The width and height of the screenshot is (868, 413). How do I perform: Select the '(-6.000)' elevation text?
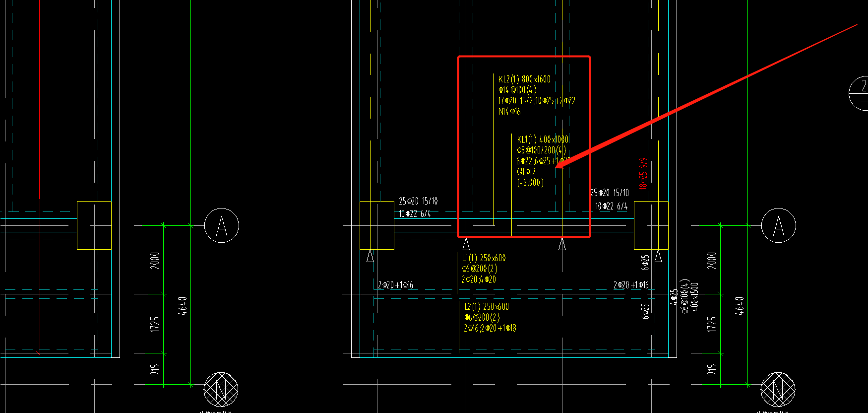tap(530, 183)
